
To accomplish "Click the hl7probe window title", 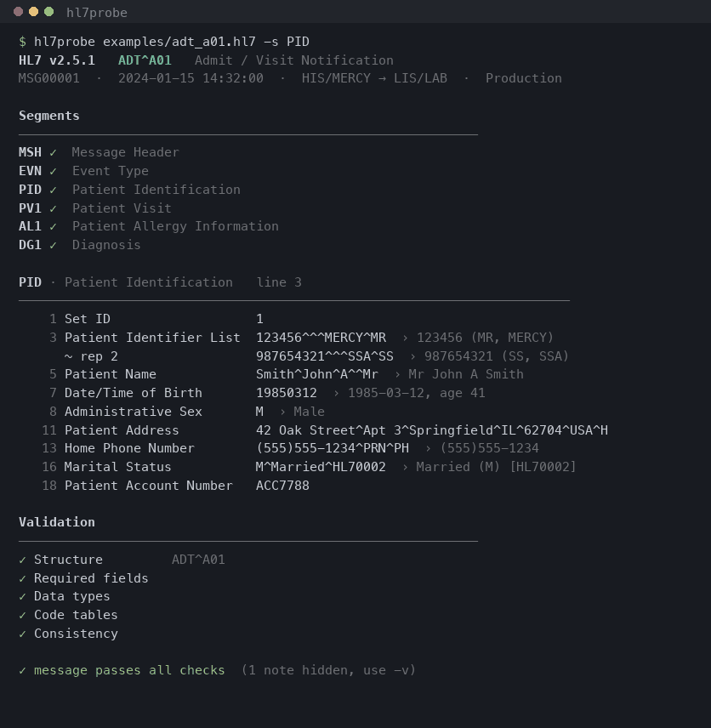I will click(x=97, y=13).
